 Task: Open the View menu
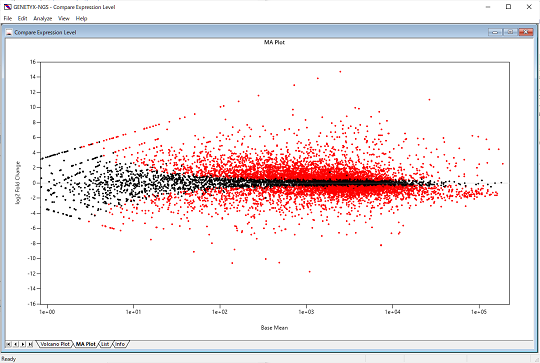64,19
